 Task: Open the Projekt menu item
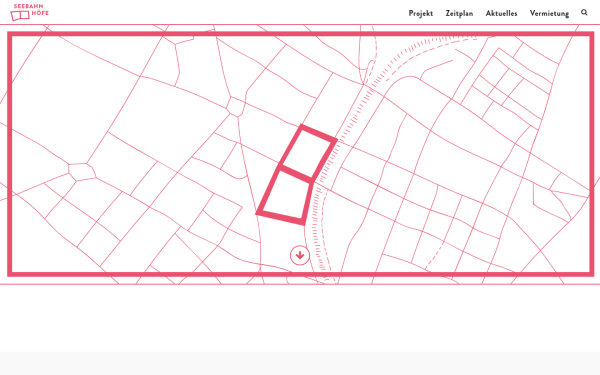coord(421,13)
